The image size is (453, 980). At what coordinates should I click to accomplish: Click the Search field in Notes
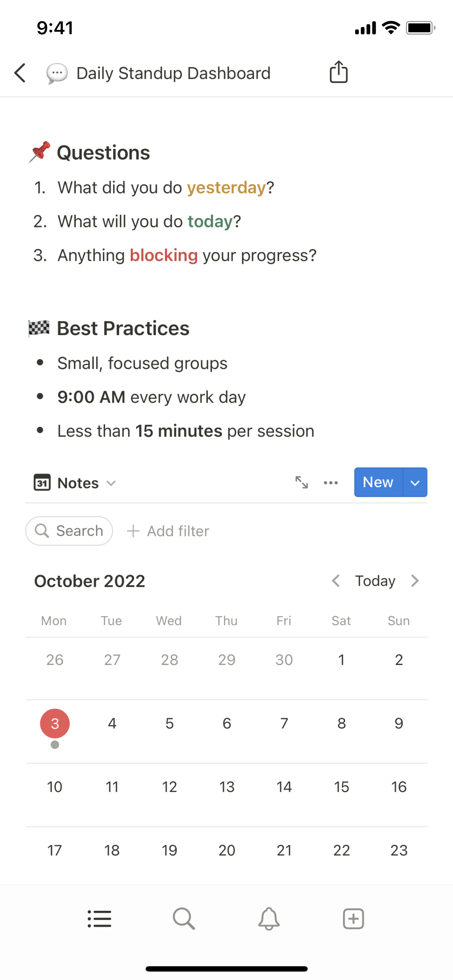pos(69,531)
